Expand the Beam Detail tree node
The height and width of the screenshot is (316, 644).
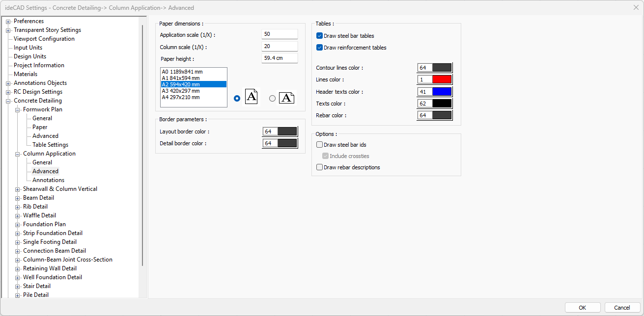[18, 198]
